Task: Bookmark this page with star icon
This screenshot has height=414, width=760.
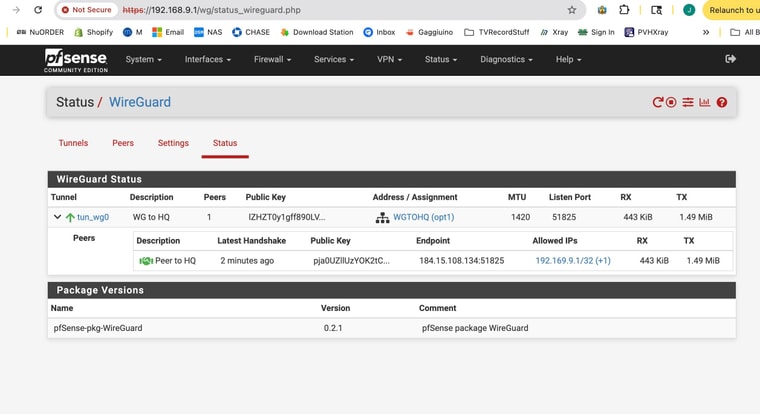Action: (572, 10)
